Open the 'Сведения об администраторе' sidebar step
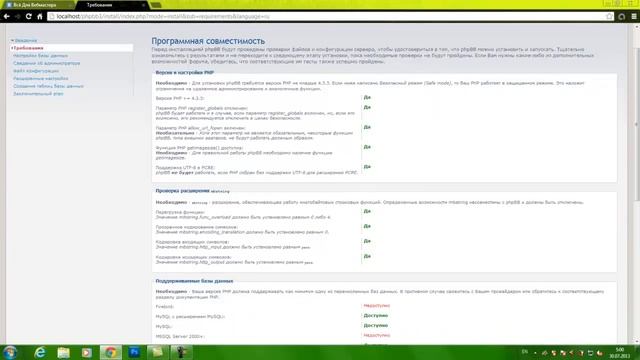640x360 pixels. coord(47,63)
